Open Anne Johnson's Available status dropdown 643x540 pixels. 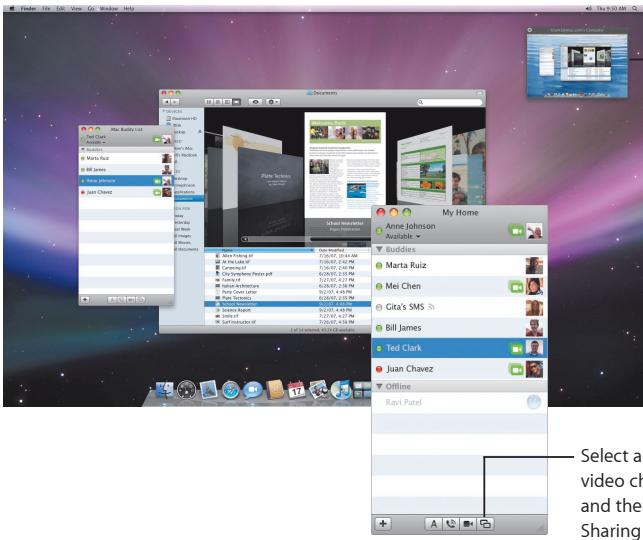(403, 237)
